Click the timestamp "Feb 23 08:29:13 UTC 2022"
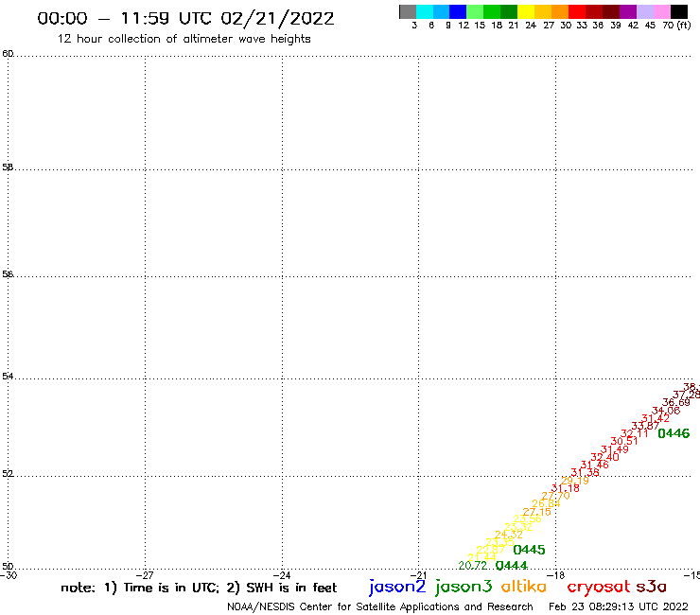Image resolution: width=700 pixels, height=615 pixels. [619, 607]
